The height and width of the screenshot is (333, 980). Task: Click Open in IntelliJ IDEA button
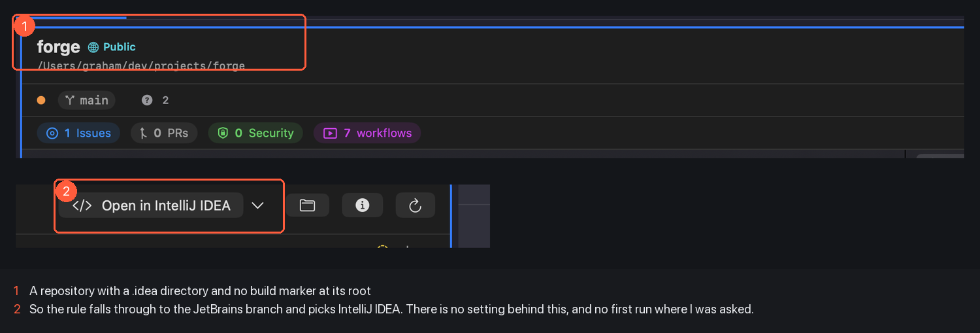pos(151,205)
